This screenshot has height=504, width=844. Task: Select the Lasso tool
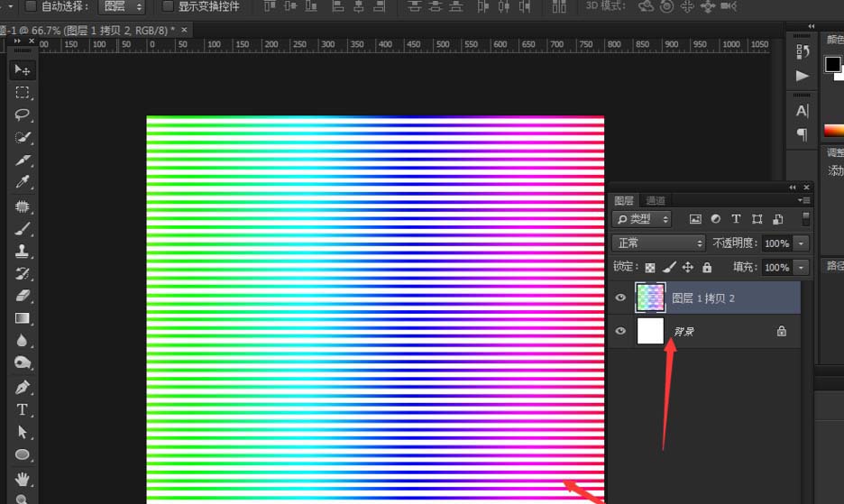click(x=23, y=115)
